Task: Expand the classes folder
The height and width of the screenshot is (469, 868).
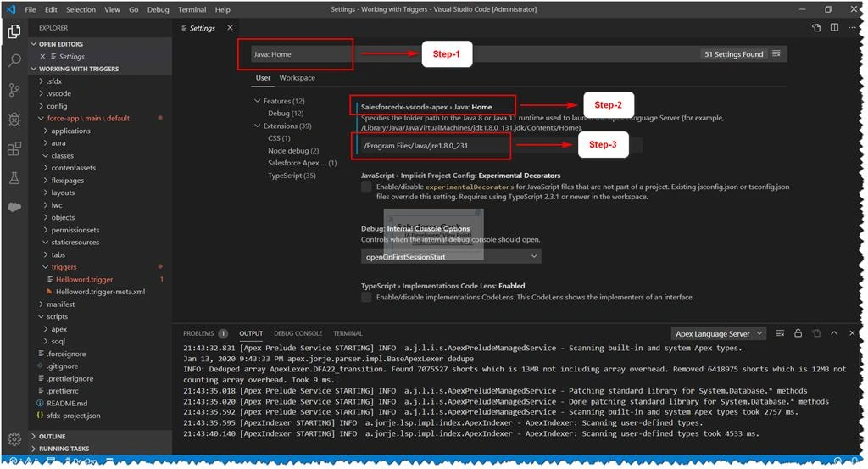Action: (62, 155)
